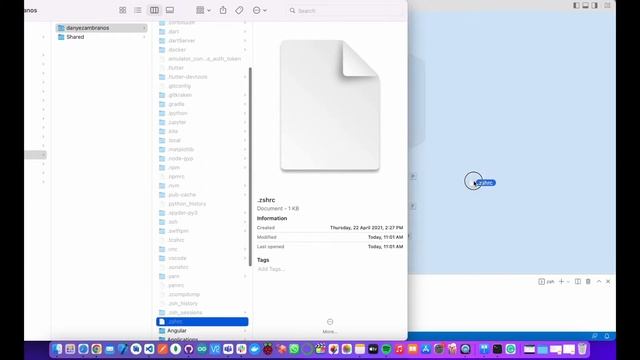Select the .spyder-py3 folder
This screenshot has height=360, width=640.
(x=202, y=213)
